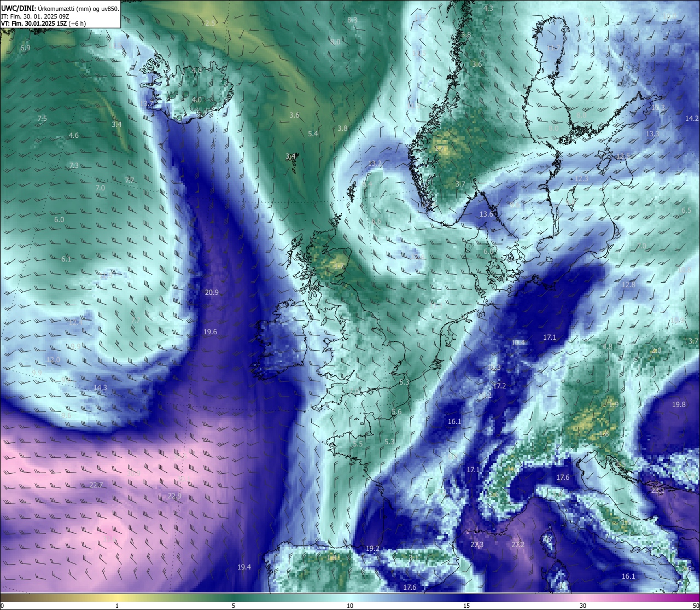The width and height of the screenshot is (700, 610).
Task: Click the 5.4 value in the Norwegian Sea
Action: [x=313, y=134]
